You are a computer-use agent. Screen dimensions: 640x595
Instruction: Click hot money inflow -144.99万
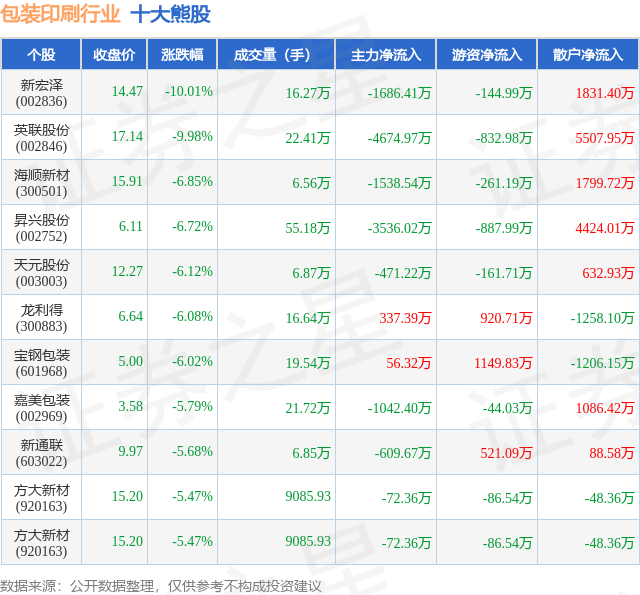(504, 93)
